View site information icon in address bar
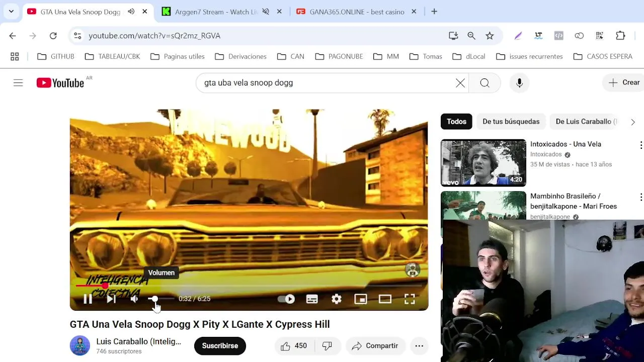This screenshot has height=362, width=644. [77, 36]
